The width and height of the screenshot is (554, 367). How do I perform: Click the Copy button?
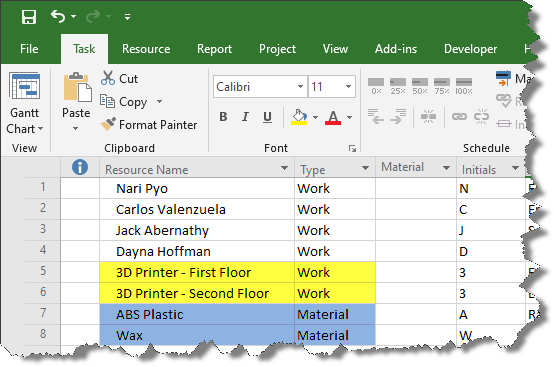click(124, 102)
